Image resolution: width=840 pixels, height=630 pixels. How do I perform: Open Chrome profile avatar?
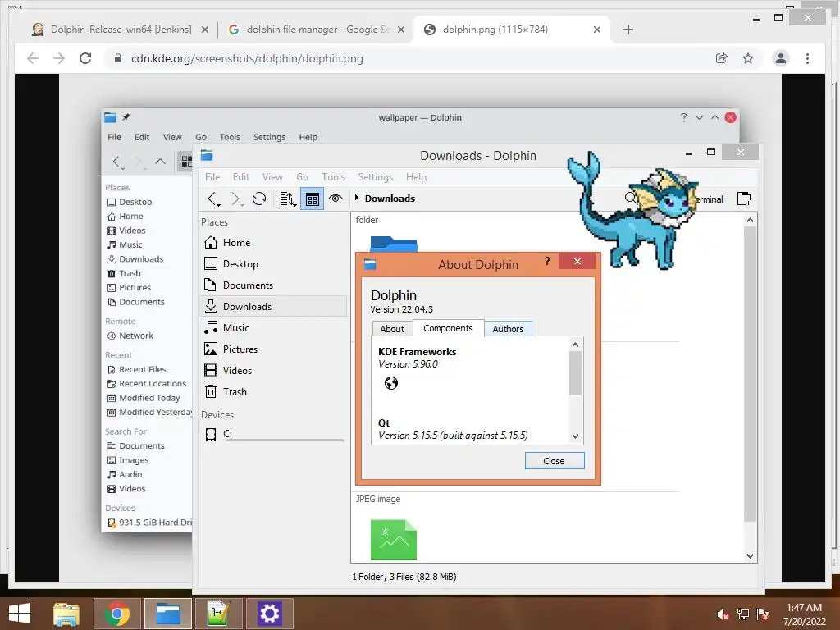pos(781,58)
